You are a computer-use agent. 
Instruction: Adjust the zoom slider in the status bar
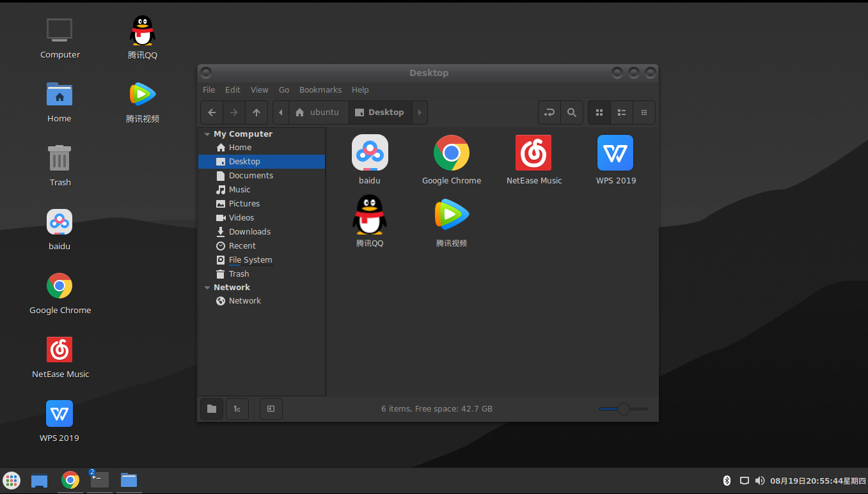624,409
